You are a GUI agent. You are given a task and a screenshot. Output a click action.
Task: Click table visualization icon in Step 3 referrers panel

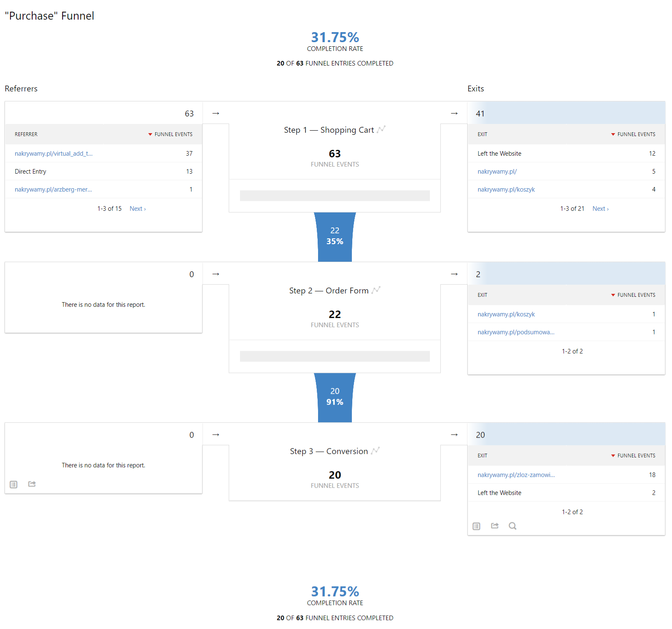tap(14, 485)
